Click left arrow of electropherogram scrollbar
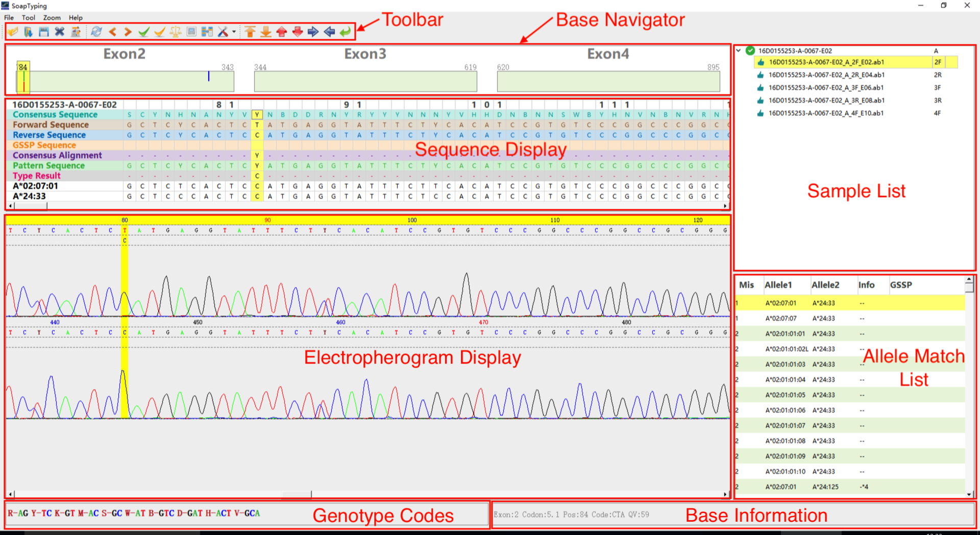 tap(11, 494)
